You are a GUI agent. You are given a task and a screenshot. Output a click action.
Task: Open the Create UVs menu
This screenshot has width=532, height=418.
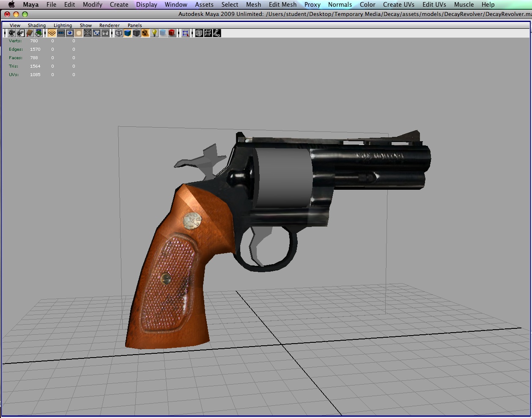399,5
